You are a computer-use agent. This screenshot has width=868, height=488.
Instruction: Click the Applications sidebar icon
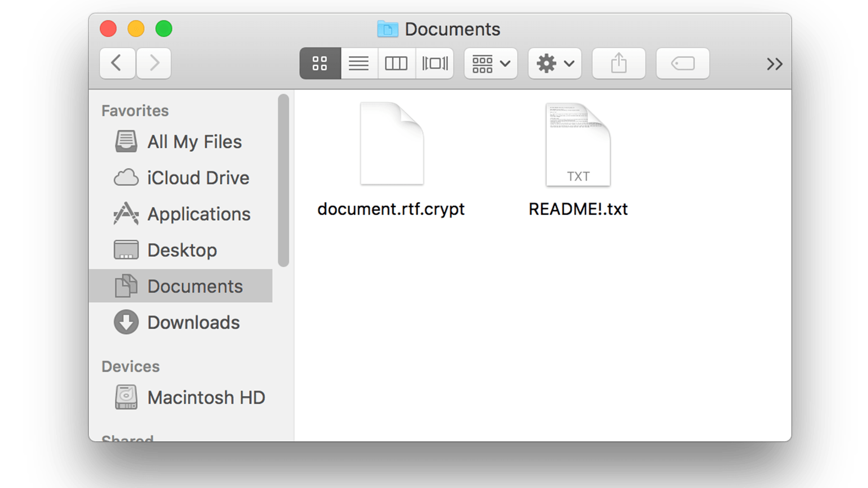click(126, 214)
